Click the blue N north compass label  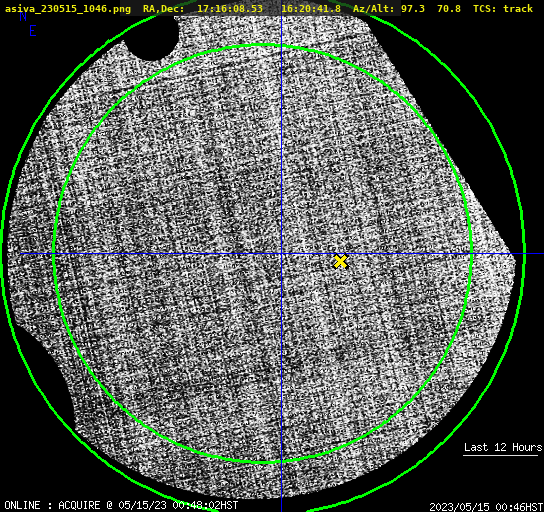23,17
